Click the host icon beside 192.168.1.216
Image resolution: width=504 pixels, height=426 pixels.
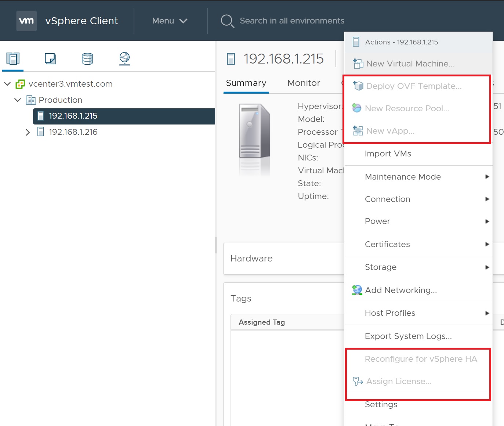point(41,132)
